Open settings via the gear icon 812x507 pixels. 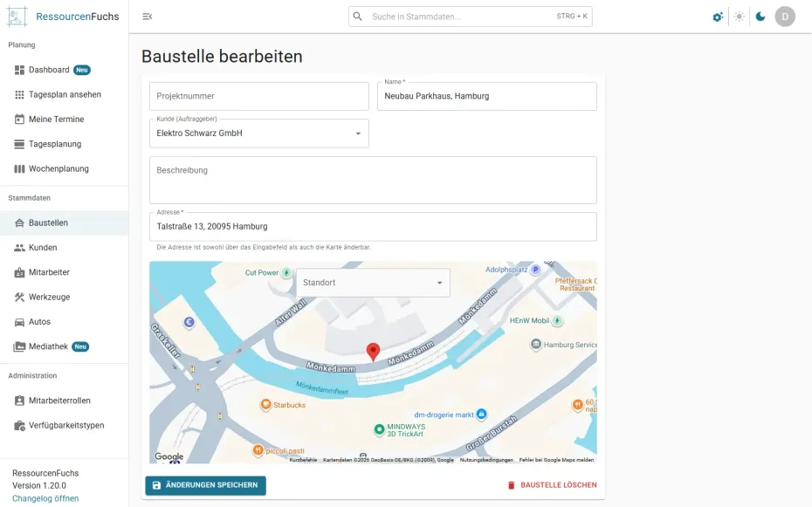point(718,17)
